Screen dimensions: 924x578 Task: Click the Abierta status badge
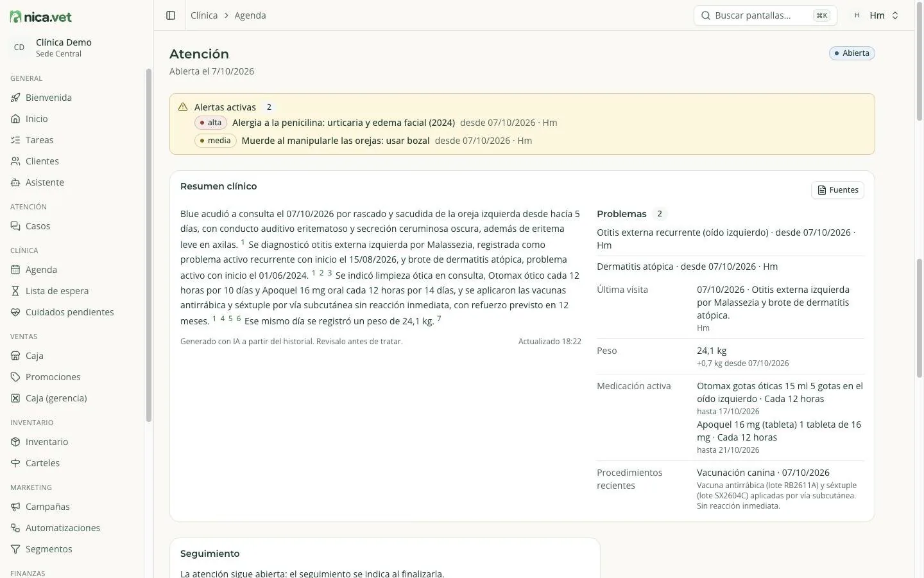[x=851, y=53]
